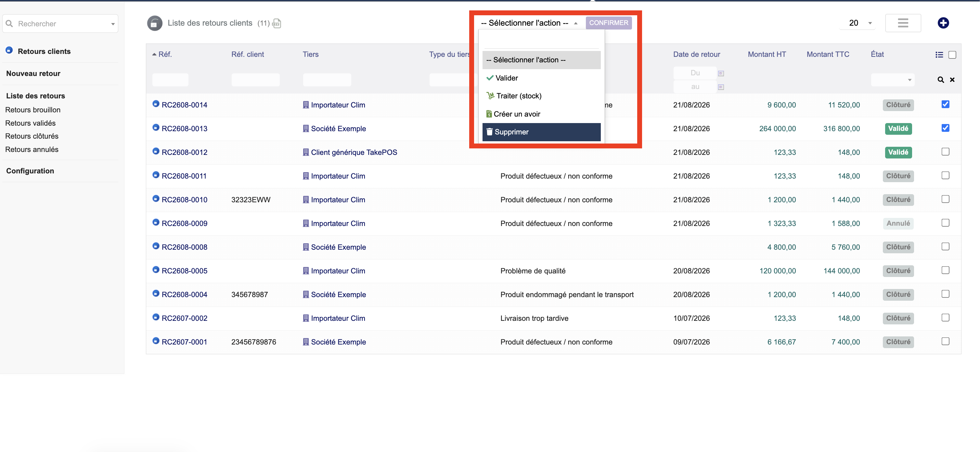Click the return icon next to RC2608-0008

(156, 246)
